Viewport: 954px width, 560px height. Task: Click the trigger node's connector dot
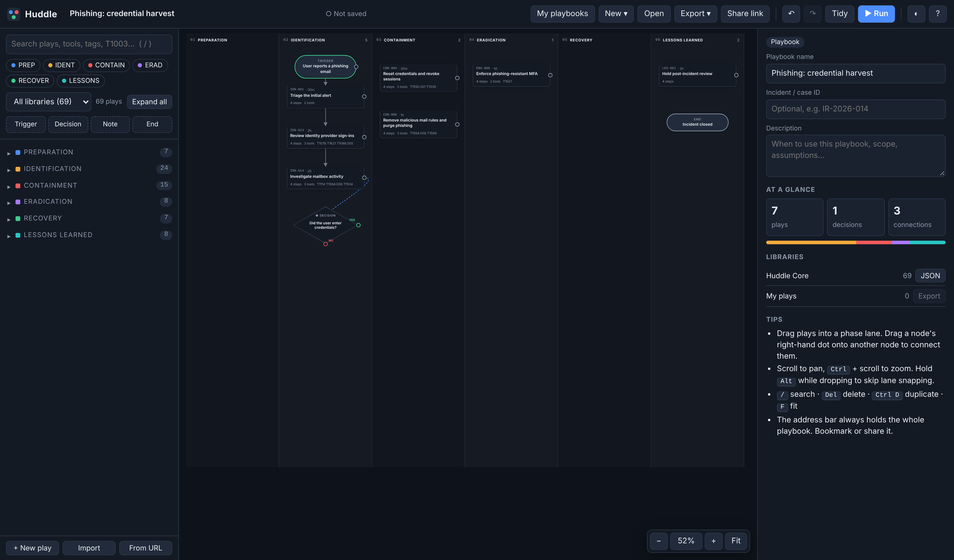coord(356,67)
